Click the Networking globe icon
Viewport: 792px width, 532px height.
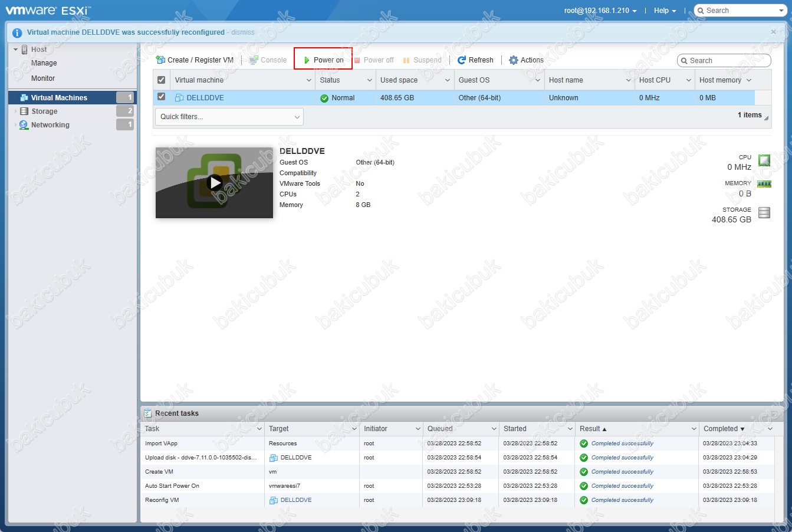(x=24, y=125)
